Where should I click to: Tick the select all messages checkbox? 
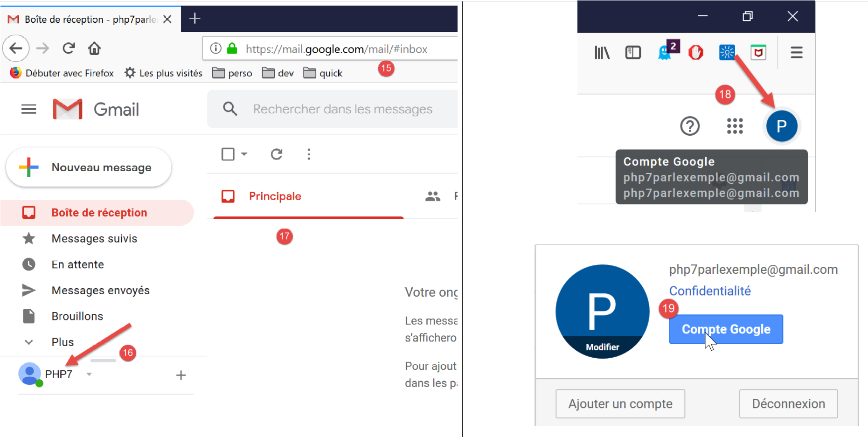[228, 154]
